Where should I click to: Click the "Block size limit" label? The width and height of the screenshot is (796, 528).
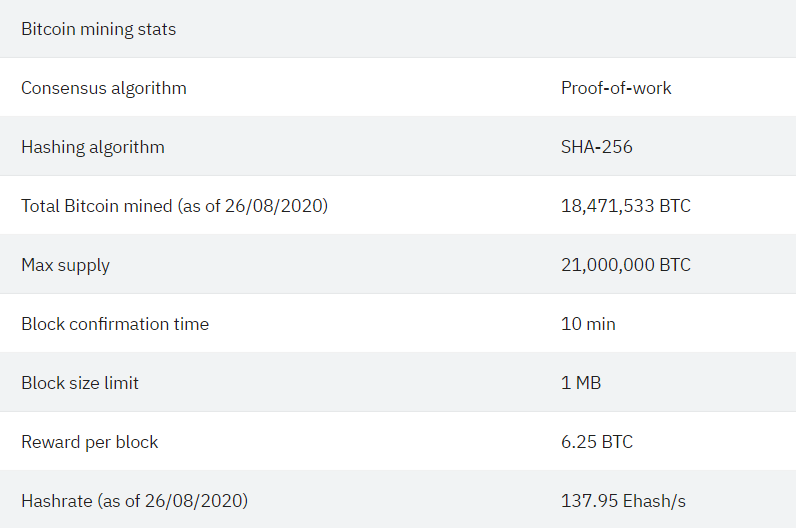point(80,383)
